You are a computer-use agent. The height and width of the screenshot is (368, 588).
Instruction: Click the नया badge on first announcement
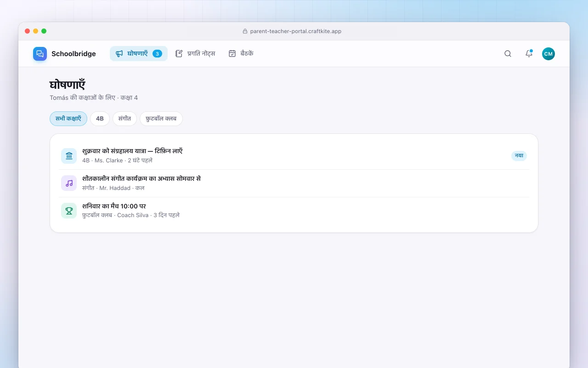tap(519, 156)
